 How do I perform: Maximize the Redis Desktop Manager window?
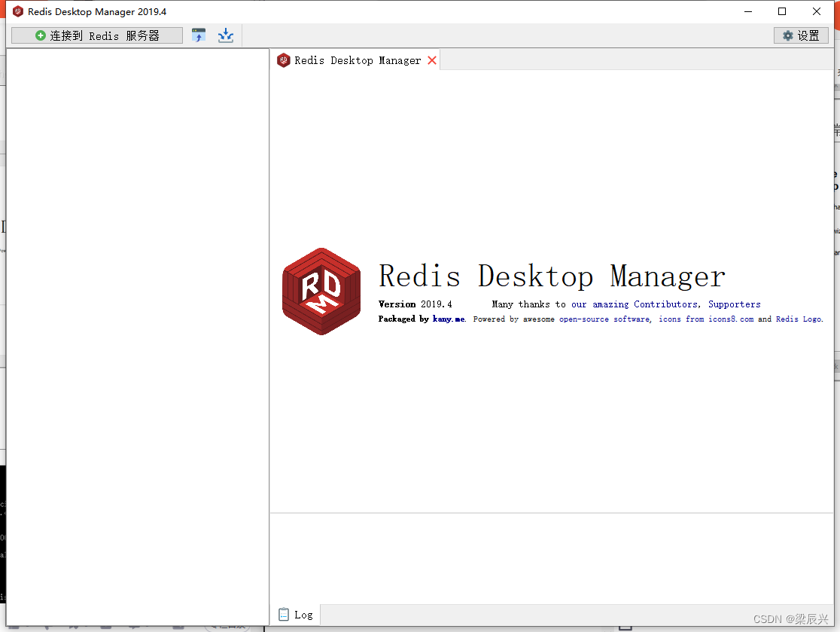coord(781,11)
